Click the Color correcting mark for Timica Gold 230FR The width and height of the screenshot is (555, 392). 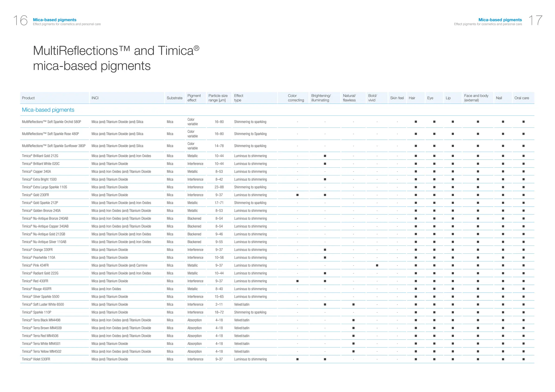297,195
